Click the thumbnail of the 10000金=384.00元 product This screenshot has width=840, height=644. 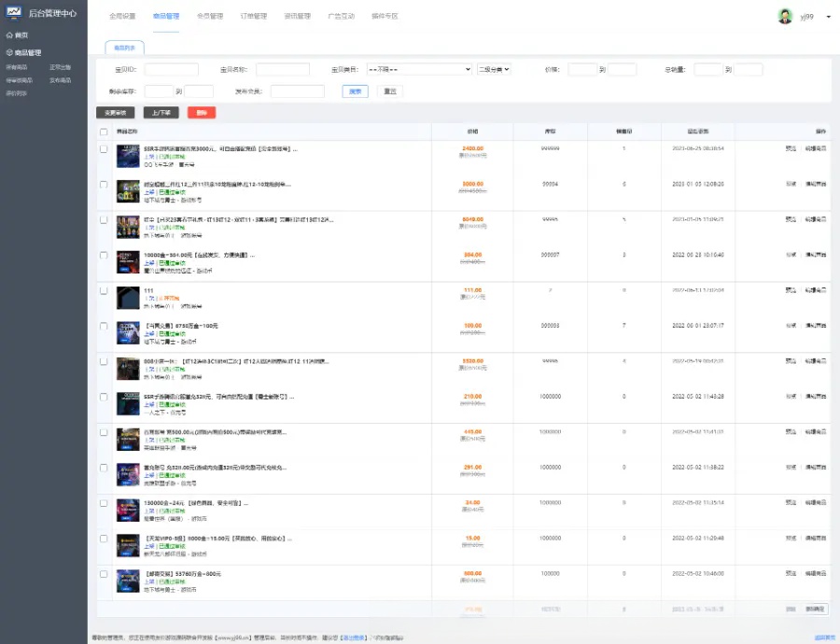(128, 261)
